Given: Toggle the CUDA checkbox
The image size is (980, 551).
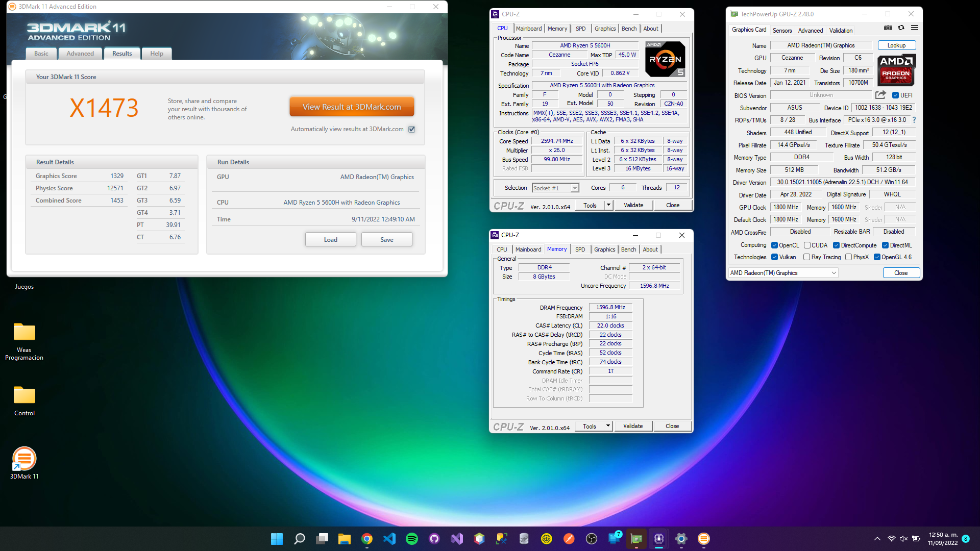Looking at the screenshot, I should (x=807, y=245).
